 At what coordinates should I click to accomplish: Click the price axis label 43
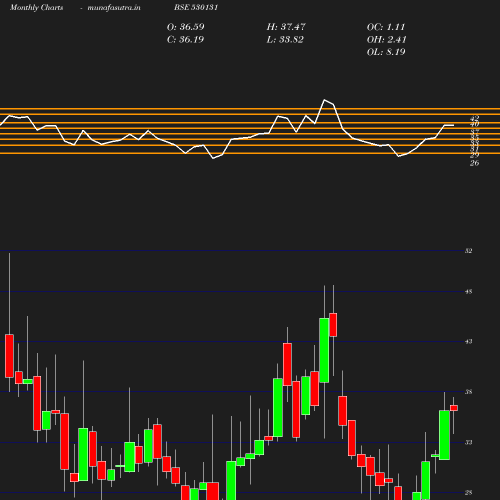point(469,342)
